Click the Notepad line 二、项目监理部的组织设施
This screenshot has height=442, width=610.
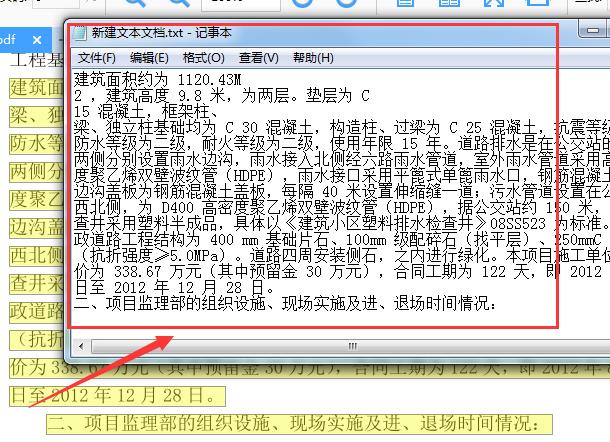pyautogui.click(x=285, y=303)
